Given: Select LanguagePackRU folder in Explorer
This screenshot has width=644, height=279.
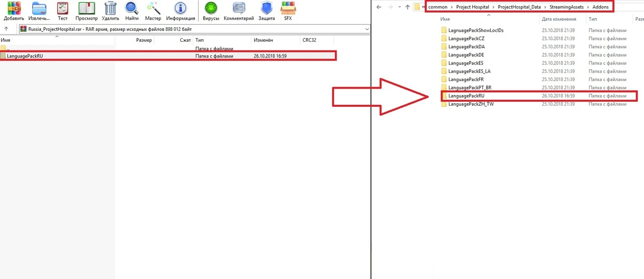Looking at the screenshot, I should 538,96.
